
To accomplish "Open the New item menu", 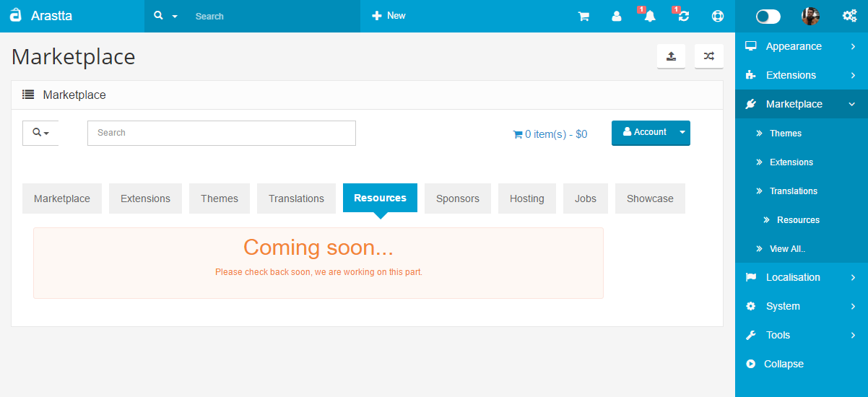I will (x=389, y=16).
